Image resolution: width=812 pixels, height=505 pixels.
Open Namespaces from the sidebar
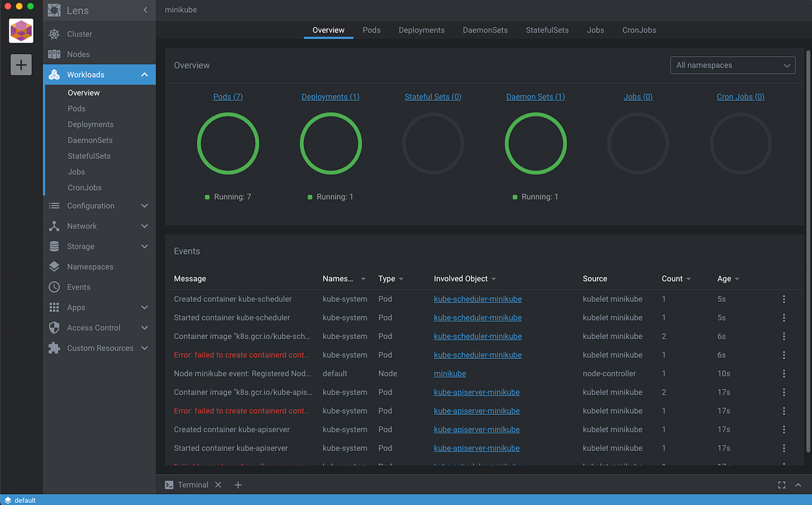click(90, 267)
